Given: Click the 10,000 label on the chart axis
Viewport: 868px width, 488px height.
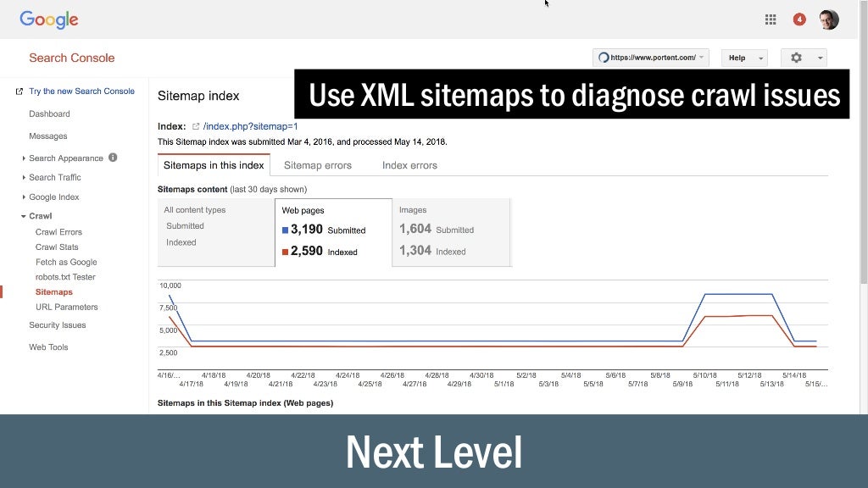Looking at the screenshot, I should coord(170,286).
